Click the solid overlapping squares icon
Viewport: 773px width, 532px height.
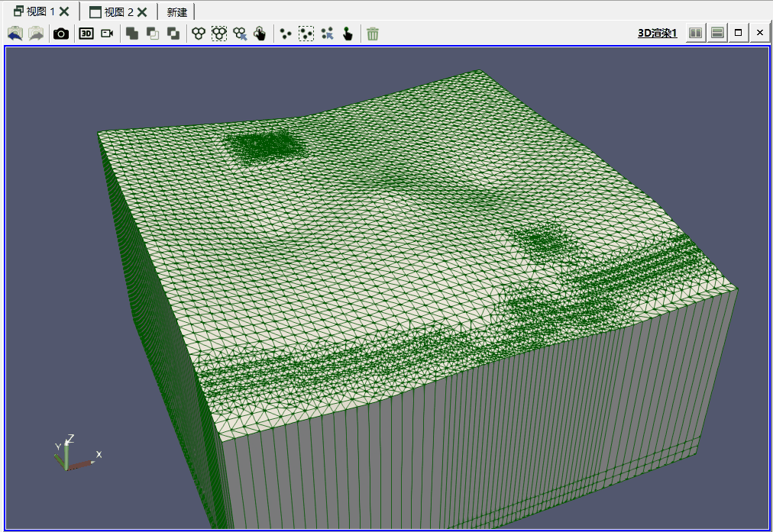tap(132, 34)
